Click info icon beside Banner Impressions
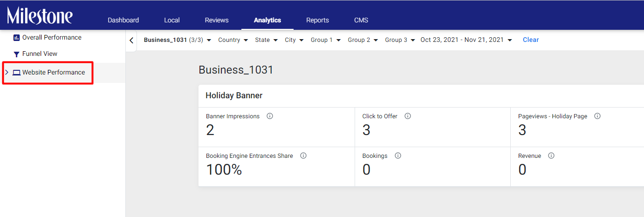The width and height of the screenshot is (644, 217). click(270, 116)
